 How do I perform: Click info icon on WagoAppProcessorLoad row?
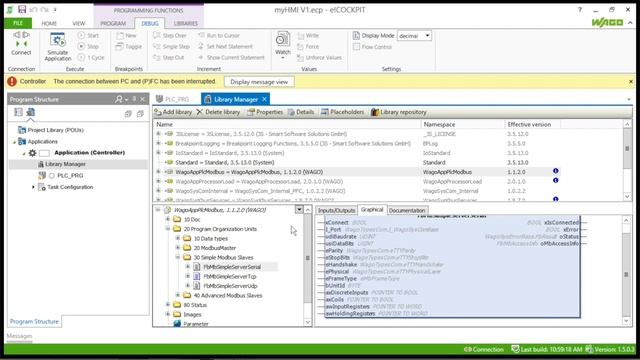click(x=556, y=180)
